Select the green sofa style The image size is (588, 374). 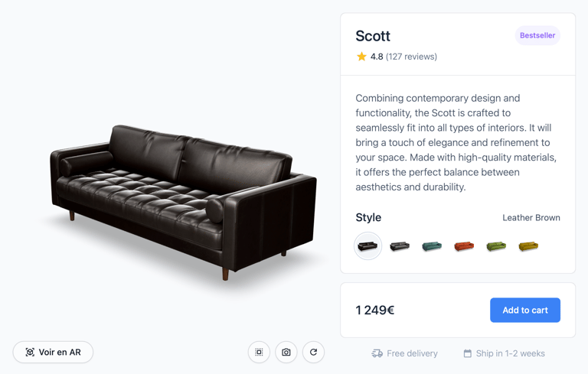[x=496, y=246]
